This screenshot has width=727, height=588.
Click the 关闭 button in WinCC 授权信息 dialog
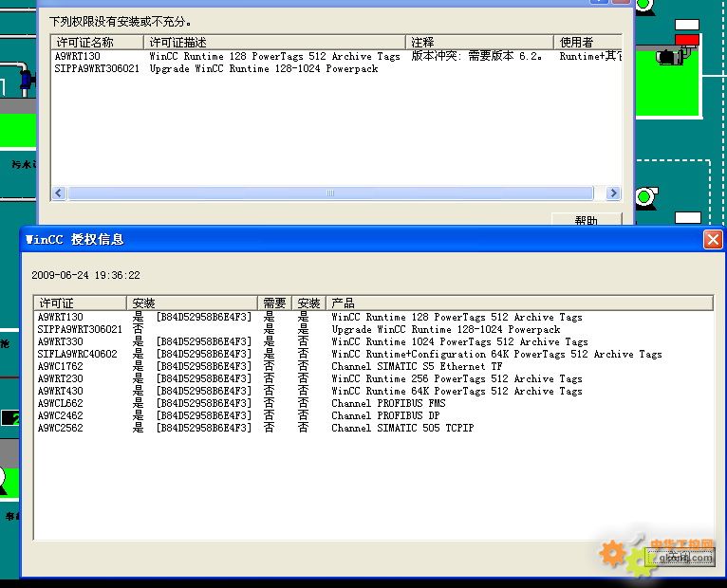tap(680, 557)
